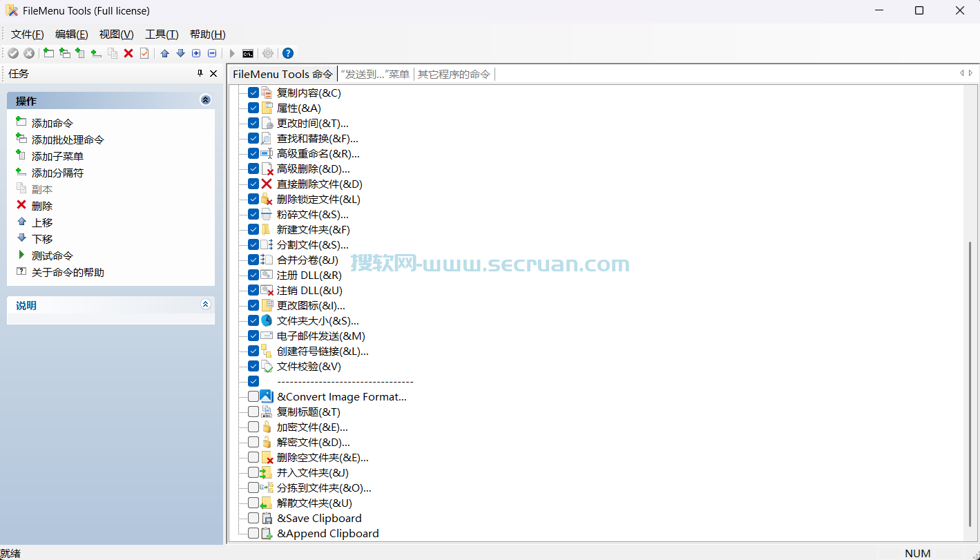Image resolution: width=980 pixels, height=560 pixels.
Task: Open the 视图(V) menu
Action: [117, 35]
